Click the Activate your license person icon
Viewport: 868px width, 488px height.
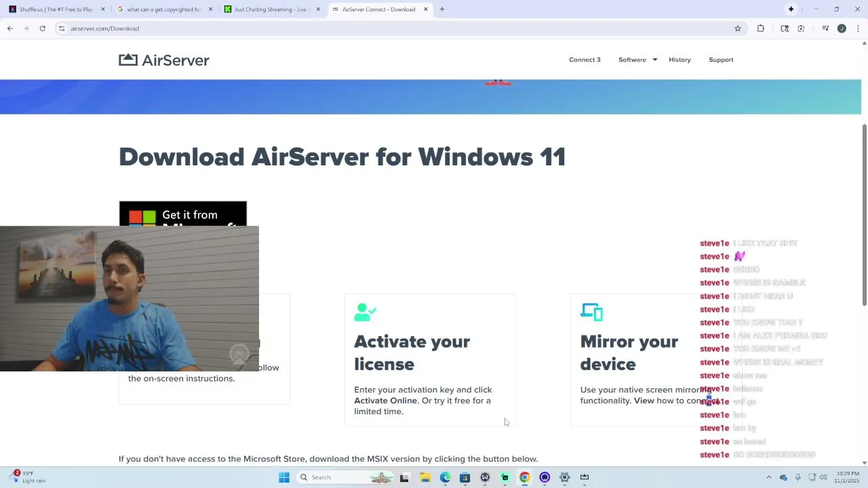[365, 312]
